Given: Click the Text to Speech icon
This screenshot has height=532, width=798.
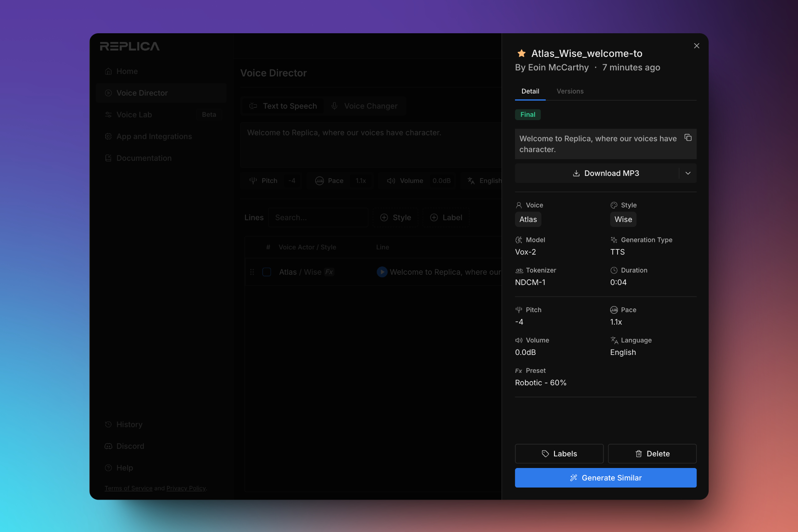Looking at the screenshot, I should (253, 106).
